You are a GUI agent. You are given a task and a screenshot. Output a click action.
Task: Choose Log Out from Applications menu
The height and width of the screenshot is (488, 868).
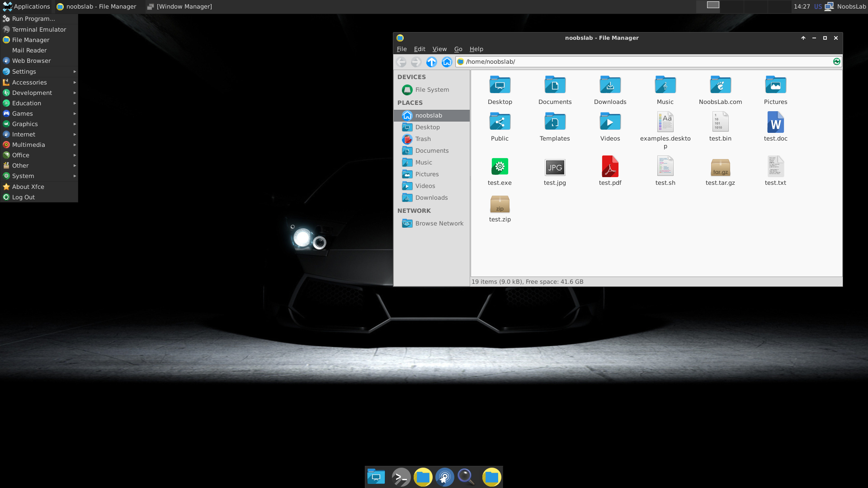tap(39, 197)
